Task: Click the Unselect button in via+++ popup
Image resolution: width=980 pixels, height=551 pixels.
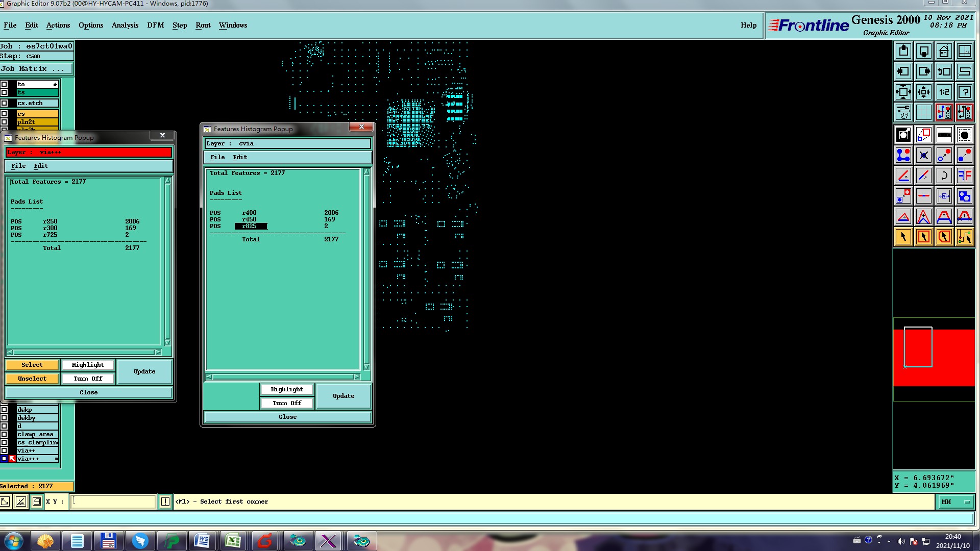Action: click(32, 379)
